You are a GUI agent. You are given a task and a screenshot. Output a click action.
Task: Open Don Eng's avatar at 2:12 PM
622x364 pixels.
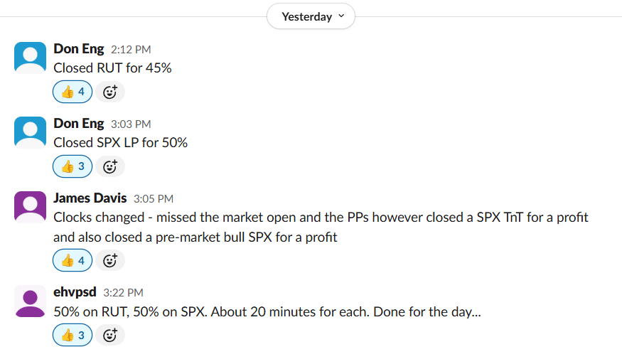30,58
